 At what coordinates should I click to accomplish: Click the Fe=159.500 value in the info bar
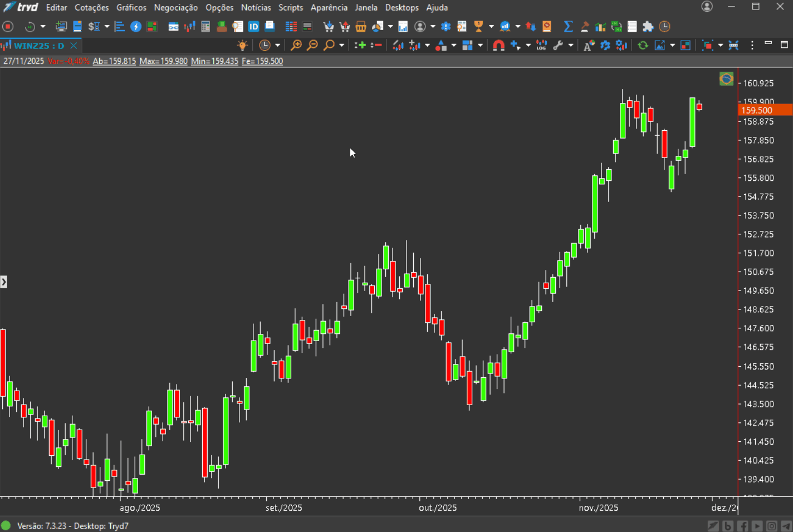point(262,61)
